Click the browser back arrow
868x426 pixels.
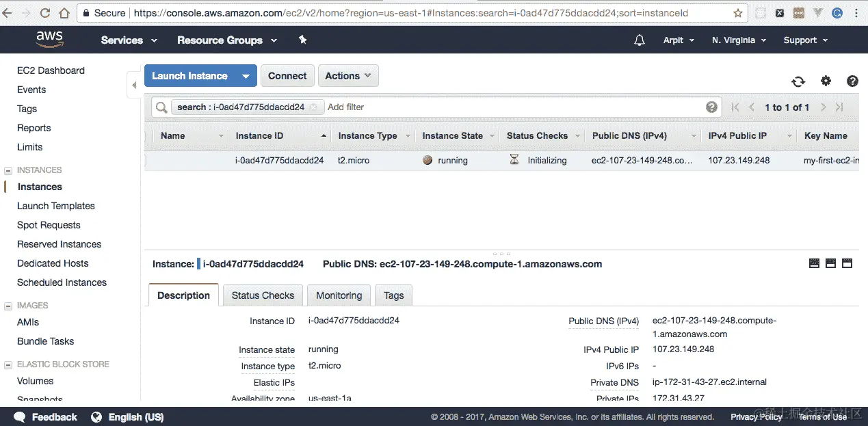pyautogui.click(x=8, y=13)
